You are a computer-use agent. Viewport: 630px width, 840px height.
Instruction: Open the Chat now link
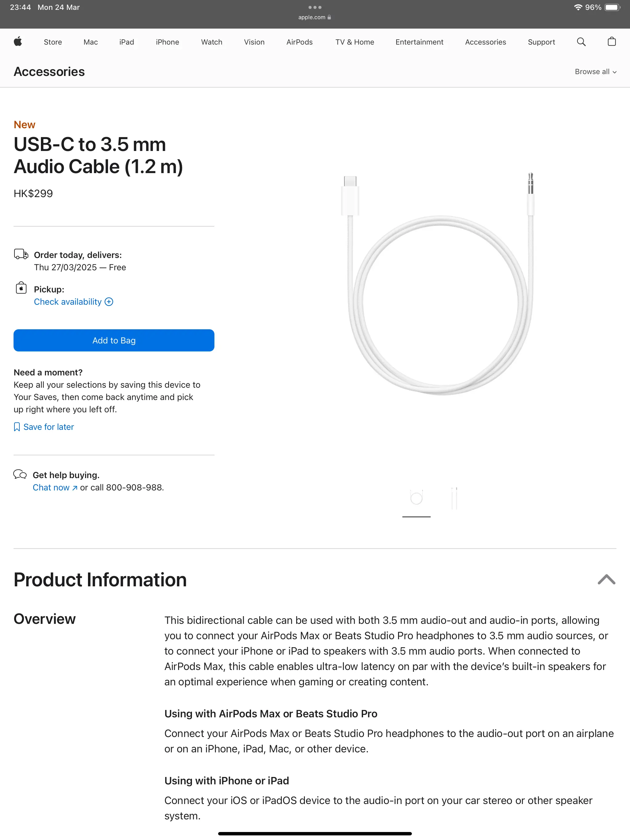[55, 487]
